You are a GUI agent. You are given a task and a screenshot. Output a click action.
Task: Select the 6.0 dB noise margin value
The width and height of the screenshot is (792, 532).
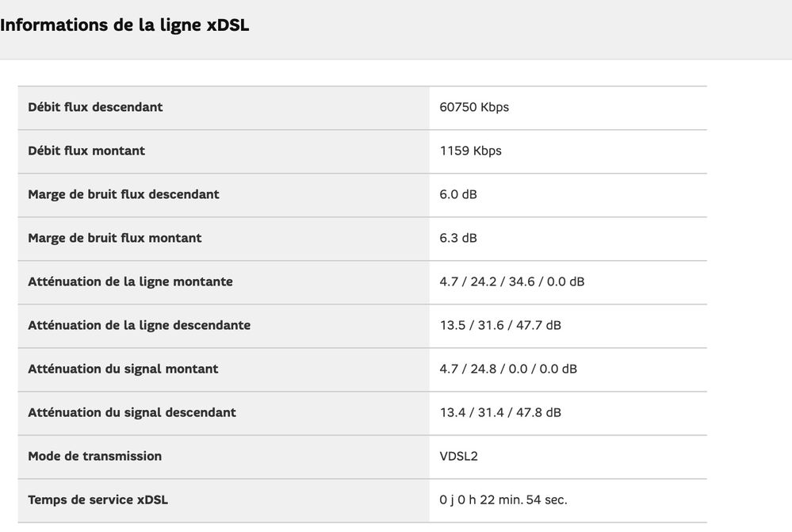click(458, 194)
